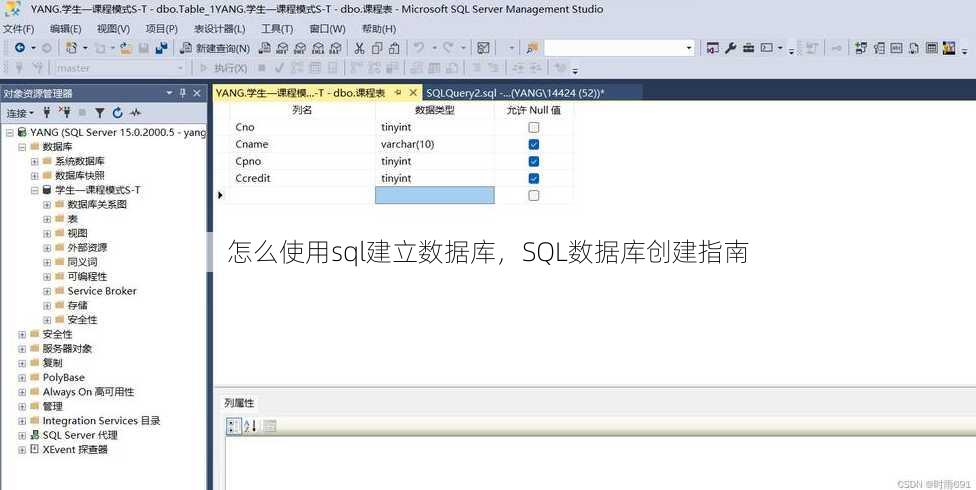Screen dimensions: 976x490
Task: Open the 编辑(E) menu
Action: click(x=65, y=29)
